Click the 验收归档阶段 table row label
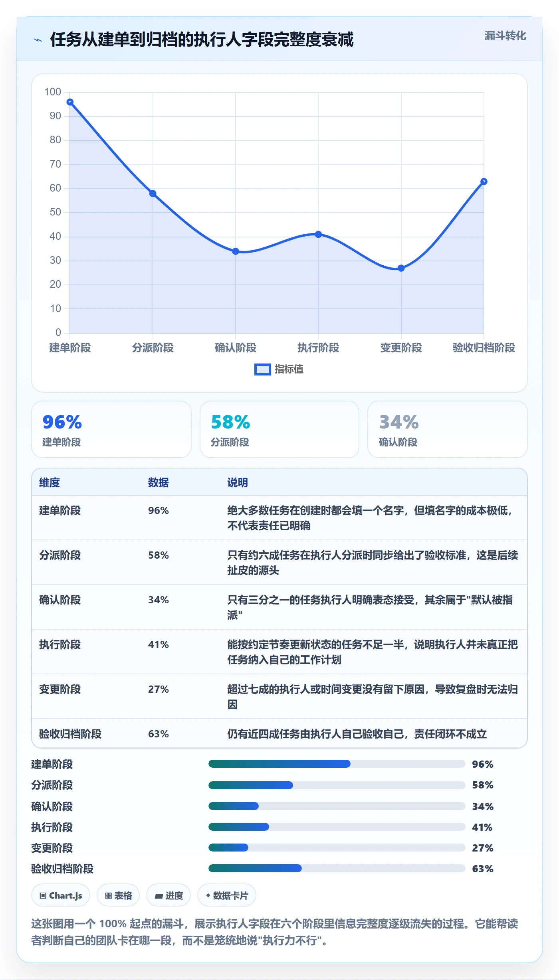This screenshot has height=980, width=559. (70, 734)
